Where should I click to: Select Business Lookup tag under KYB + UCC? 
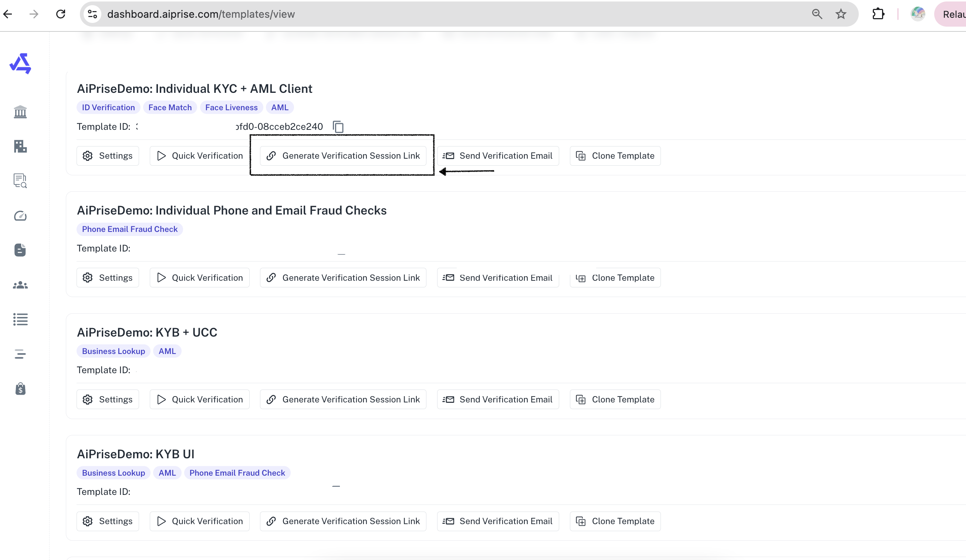pos(114,351)
